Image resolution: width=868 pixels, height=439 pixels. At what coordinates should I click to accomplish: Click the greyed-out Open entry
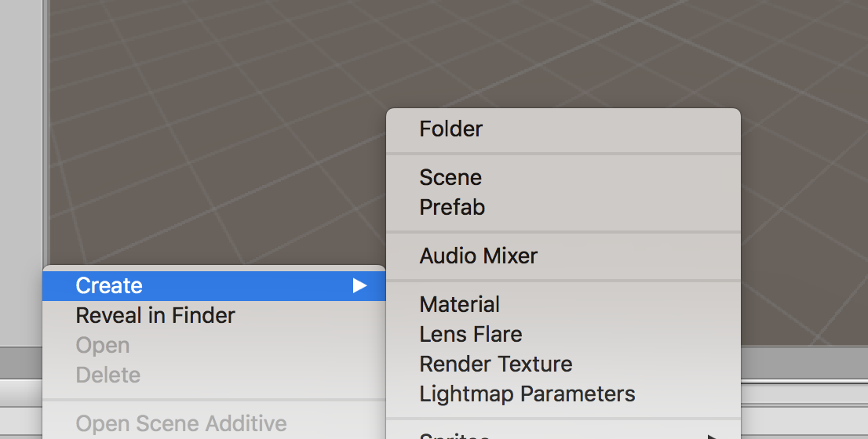(103, 346)
